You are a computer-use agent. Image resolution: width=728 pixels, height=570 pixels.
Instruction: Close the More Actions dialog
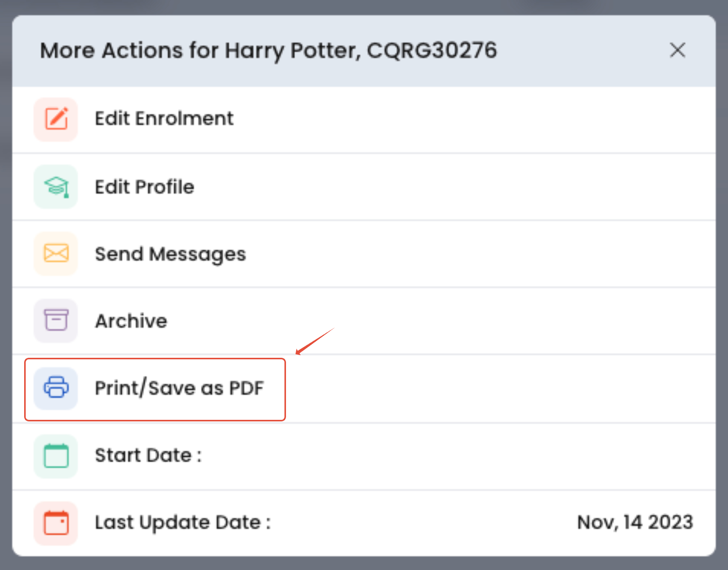677,50
